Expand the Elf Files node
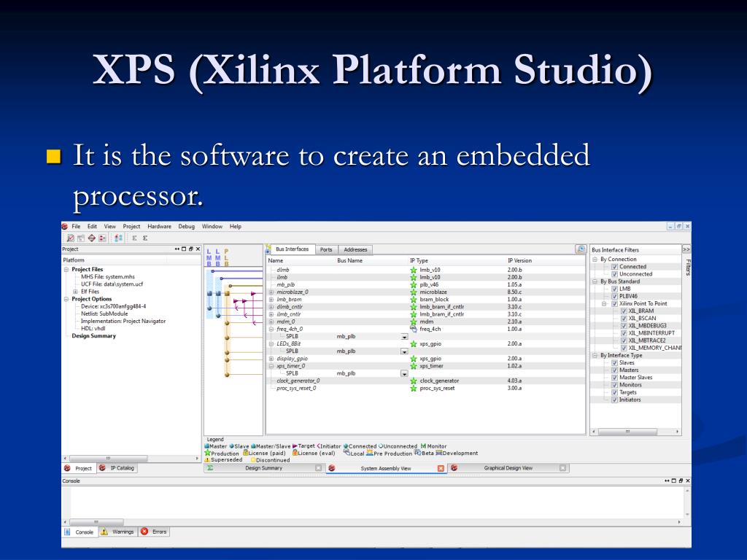747x560 pixels. click(x=75, y=292)
